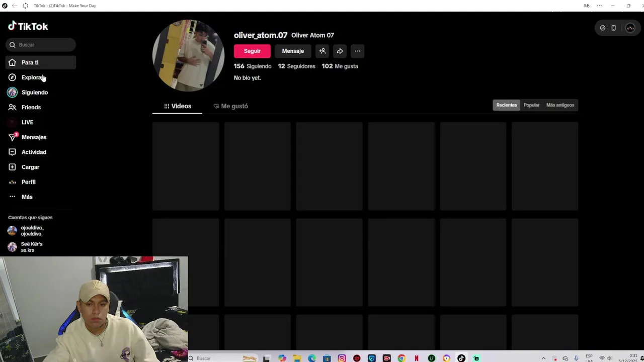Image resolution: width=644 pixels, height=362 pixels.
Task: Sort videos by Popular
Action: click(531, 105)
